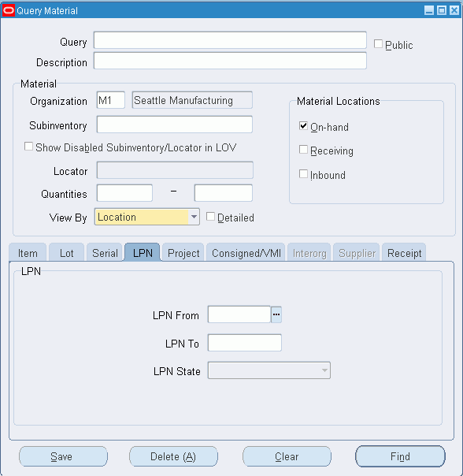Maximize the Query Material window
Image resolution: width=463 pixels, height=476 pixels.
(442, 10)
